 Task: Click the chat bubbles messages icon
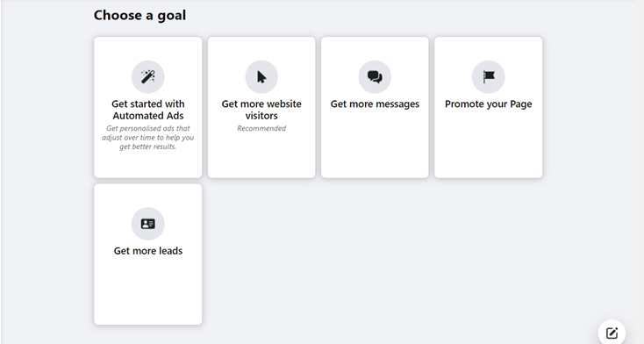pyautogui.click(x=375, y=77)
